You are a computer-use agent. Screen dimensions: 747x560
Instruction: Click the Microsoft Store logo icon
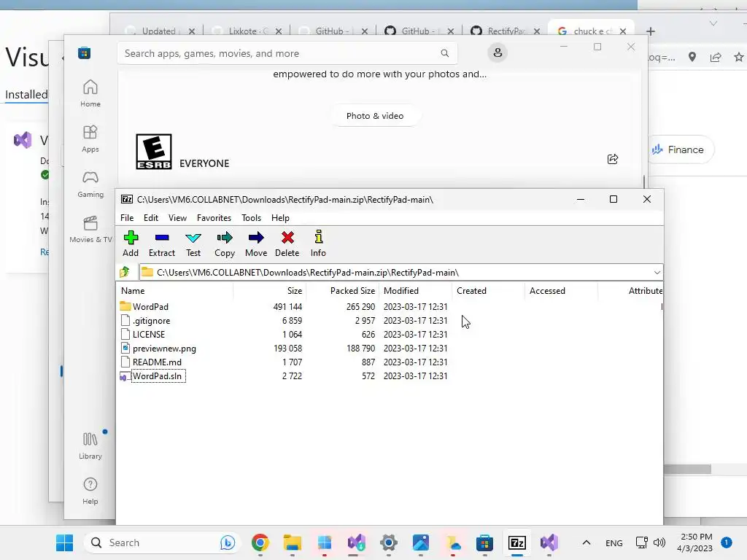click(85, 52)
